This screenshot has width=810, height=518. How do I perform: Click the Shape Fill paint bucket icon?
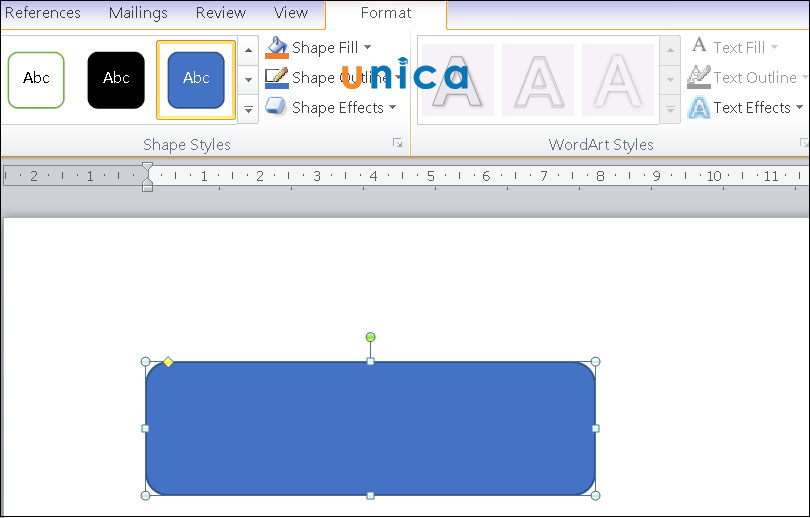[276, 48]
